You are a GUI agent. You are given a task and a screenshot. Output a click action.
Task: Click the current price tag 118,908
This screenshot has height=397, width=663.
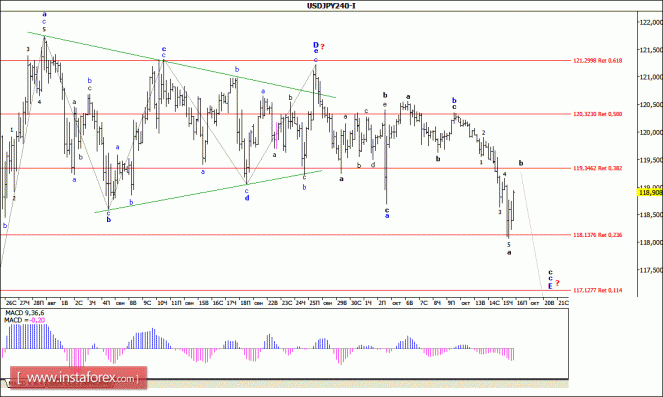650,192
